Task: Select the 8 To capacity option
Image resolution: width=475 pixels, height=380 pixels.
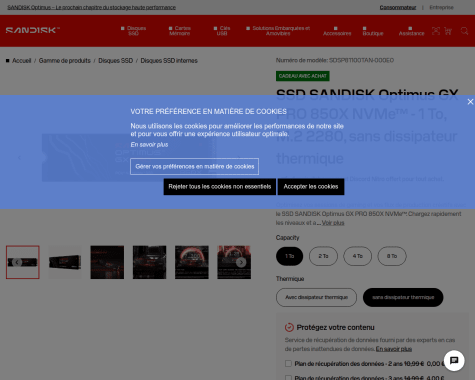Action: [x=392, y=256]
